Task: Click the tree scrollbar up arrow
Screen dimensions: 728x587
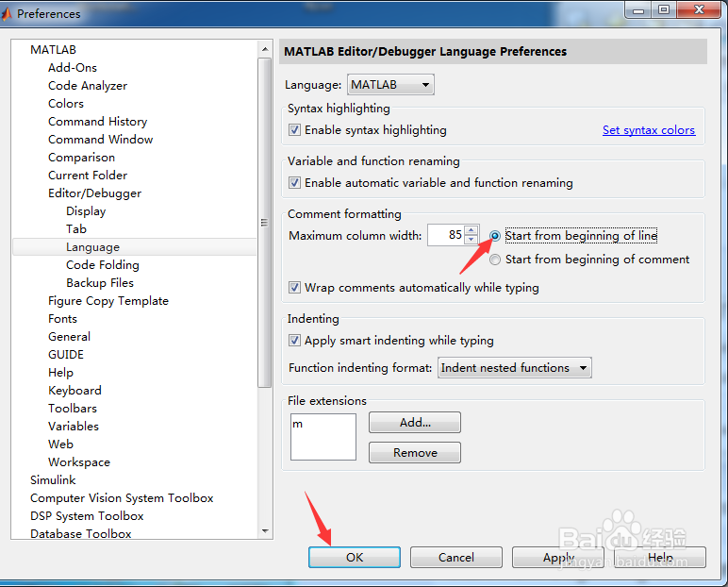Action: click(x=265, y=49)
